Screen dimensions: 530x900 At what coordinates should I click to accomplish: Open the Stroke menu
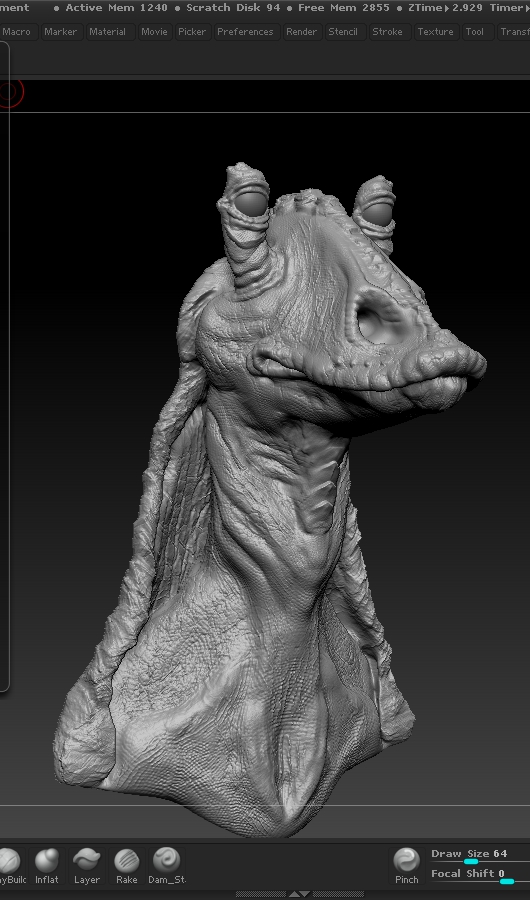pos(388,32)
